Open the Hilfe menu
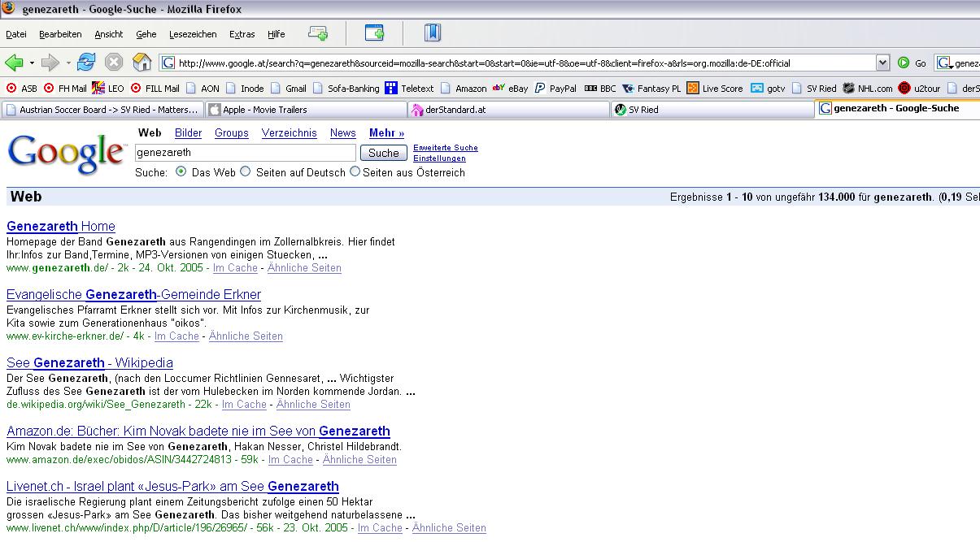The width and height of the screenshot is (980, 542). click(x=277, y=34)
